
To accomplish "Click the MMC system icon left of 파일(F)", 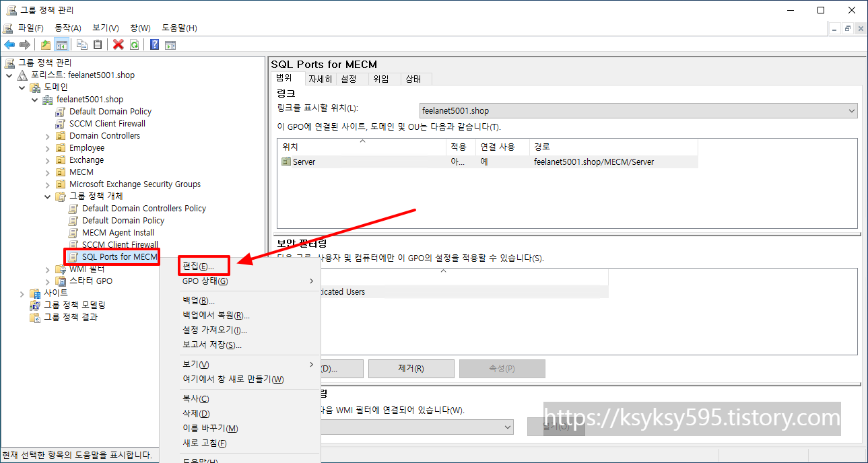I will (x=8, y=28).
